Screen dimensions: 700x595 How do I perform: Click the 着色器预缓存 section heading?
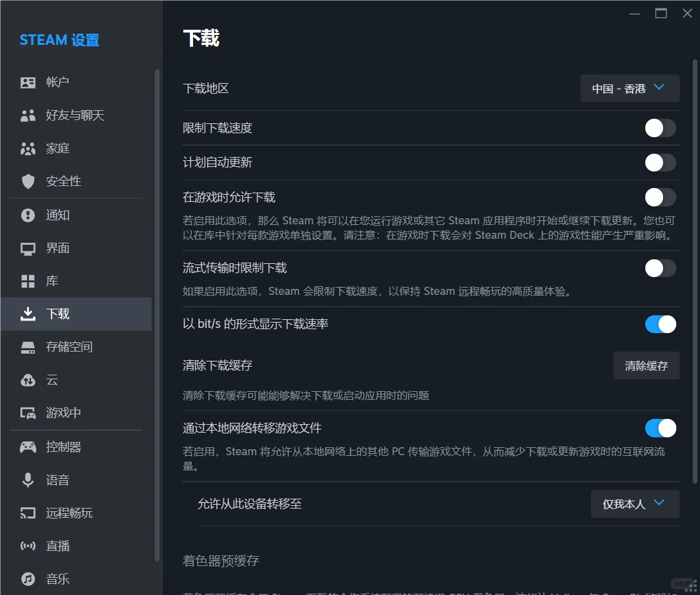point(221,561)
